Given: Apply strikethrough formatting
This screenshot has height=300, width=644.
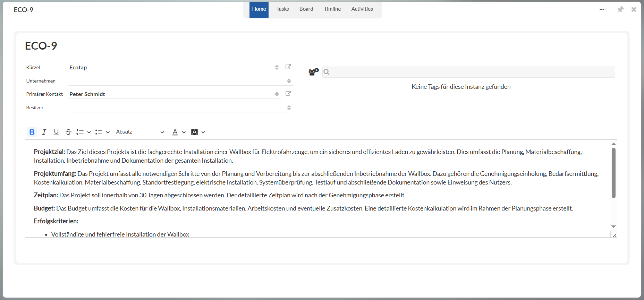Looking at the screenshot, I should (68, 132).
